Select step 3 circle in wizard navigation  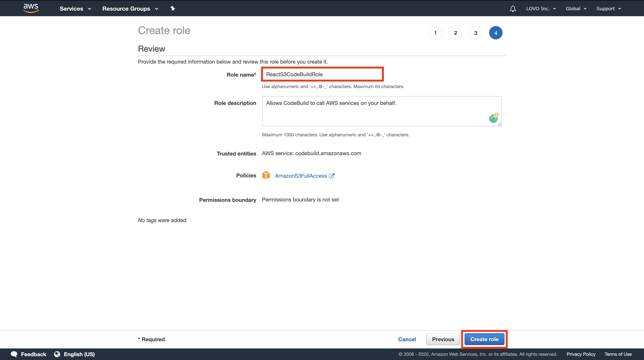(x=476, y=32)
